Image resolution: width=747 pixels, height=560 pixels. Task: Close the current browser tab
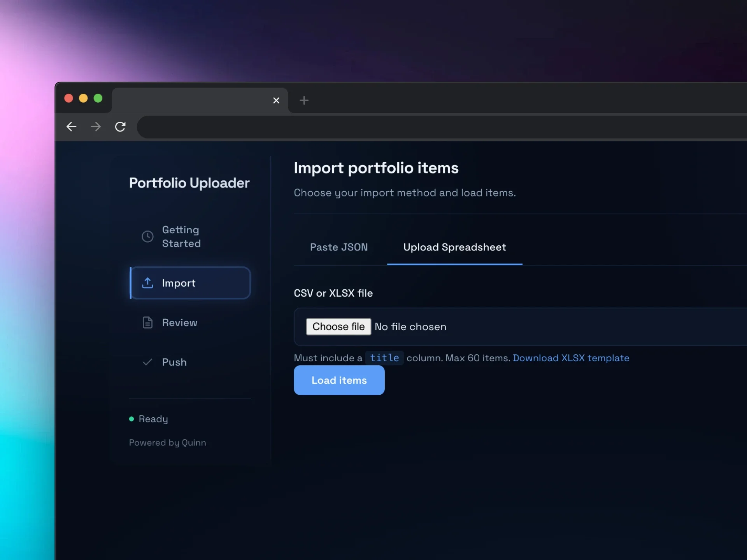click(x=276, y=100)
